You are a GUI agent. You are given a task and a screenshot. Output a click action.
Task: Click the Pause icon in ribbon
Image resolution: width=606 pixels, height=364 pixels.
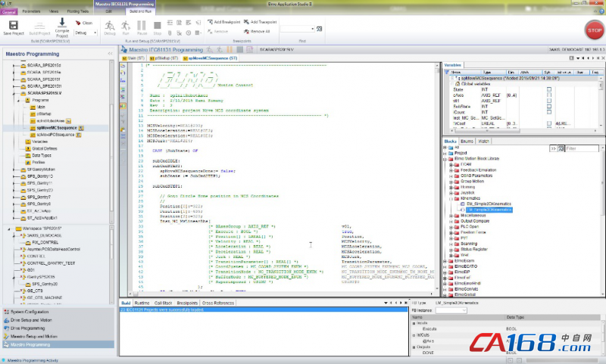tap(142, 26)
